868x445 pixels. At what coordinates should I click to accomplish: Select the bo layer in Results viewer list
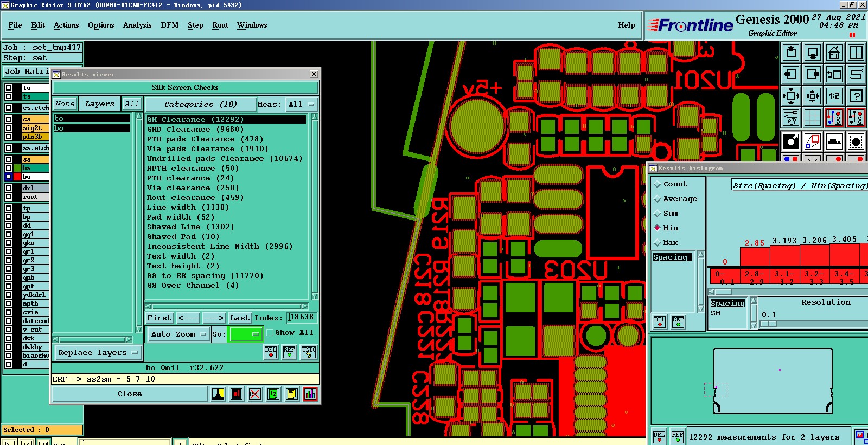(x=92, y=128)
